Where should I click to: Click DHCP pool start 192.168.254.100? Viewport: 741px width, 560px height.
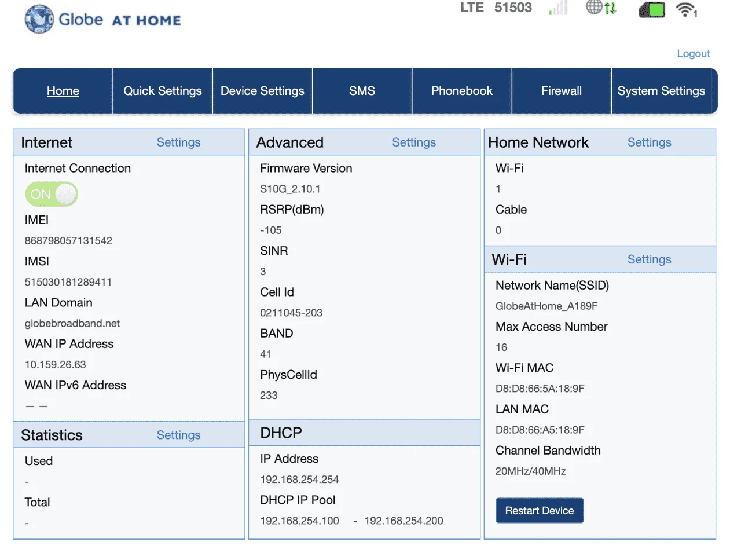[299, 521]
